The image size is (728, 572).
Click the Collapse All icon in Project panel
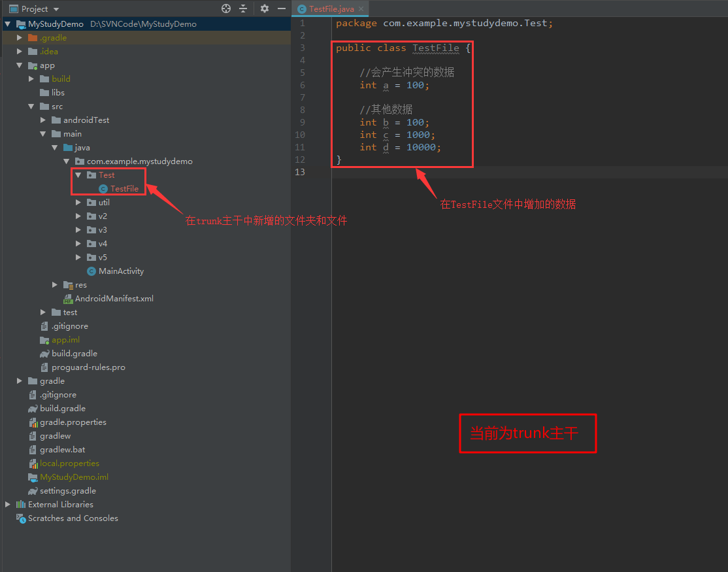click(x=243, y=8)
